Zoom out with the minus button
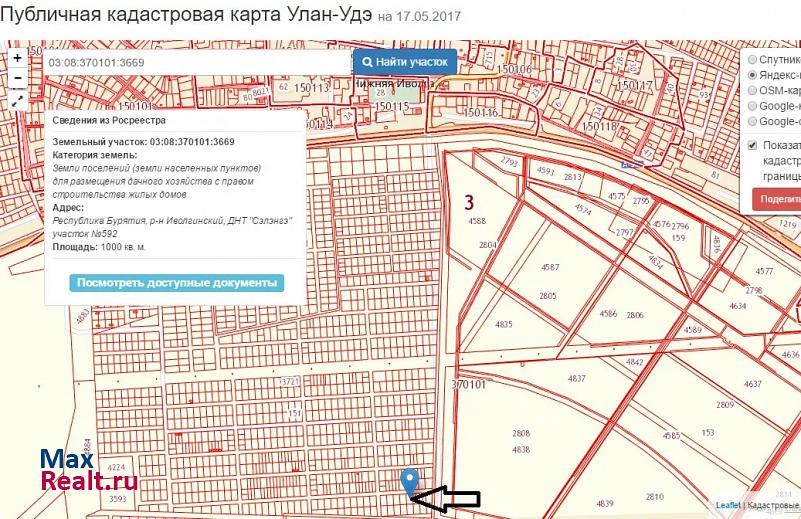 tap(18, 79)
